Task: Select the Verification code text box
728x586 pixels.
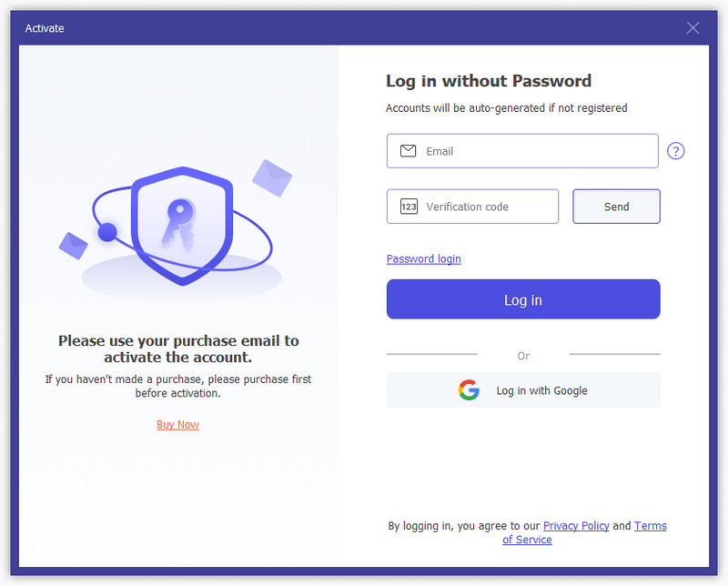Action: pyautogui.click(x=487, y=207)
